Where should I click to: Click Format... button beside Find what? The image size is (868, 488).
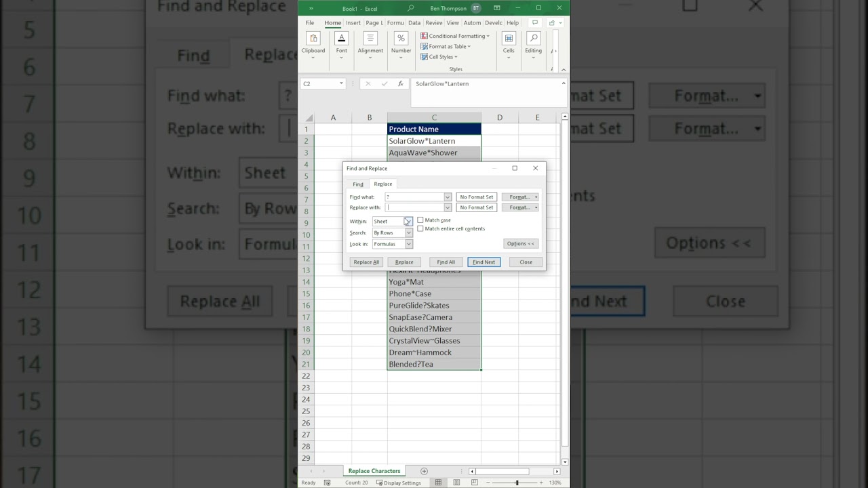(520, 197)
